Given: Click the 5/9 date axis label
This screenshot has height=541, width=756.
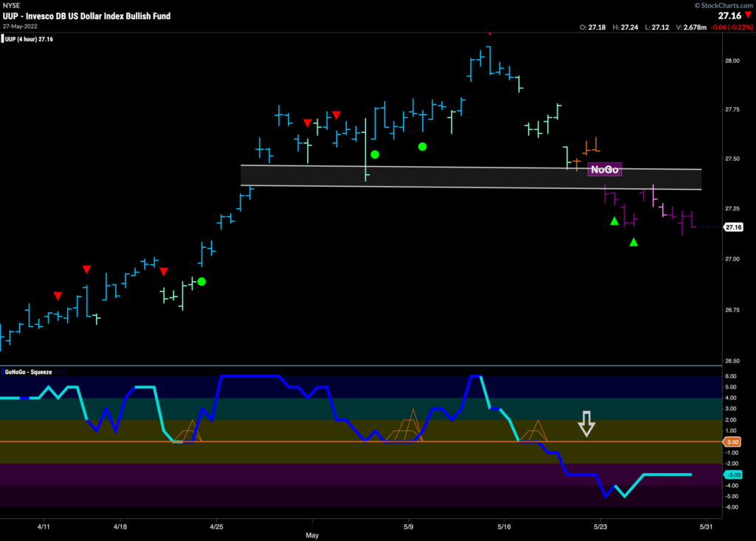Looking at the screenshot, I should click(x=408, y=526).
